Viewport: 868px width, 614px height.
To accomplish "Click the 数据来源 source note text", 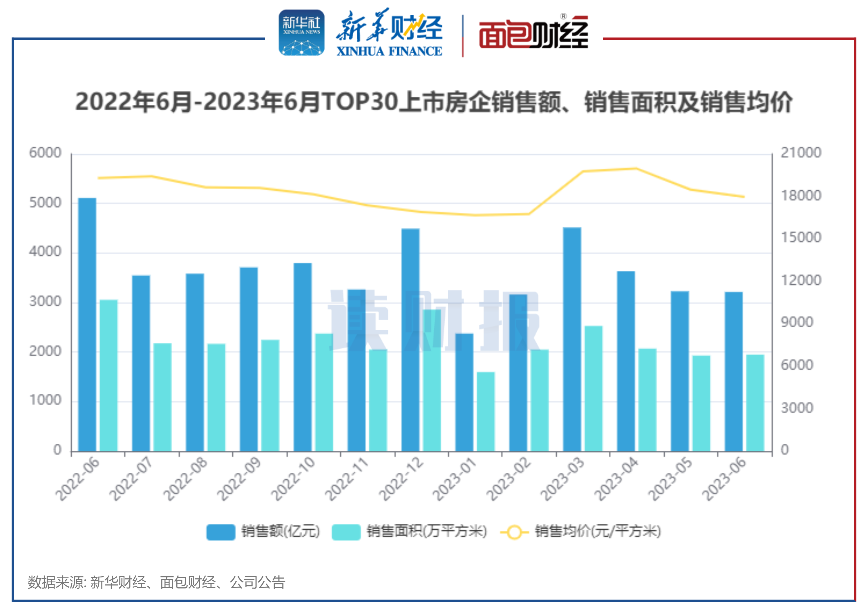I will [x=156, y=582].
